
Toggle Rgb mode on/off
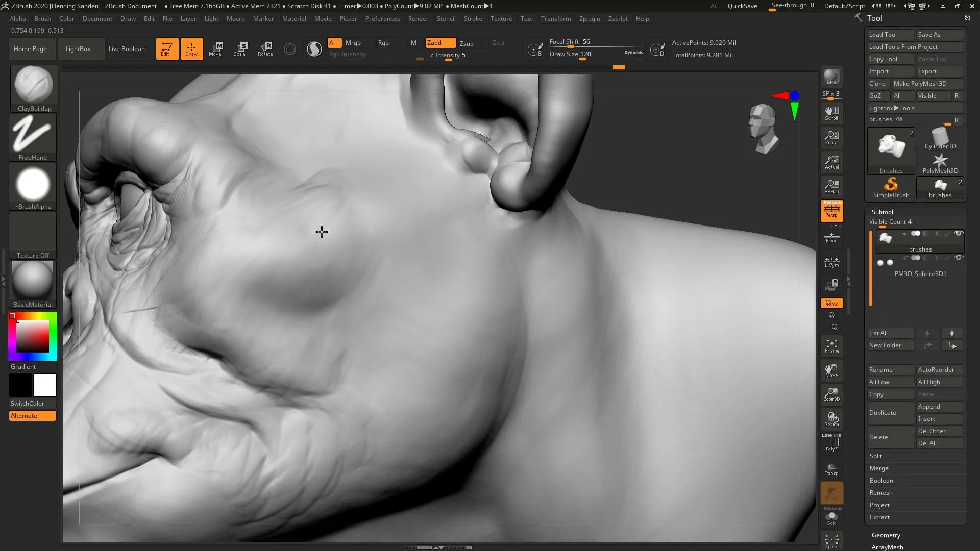coord(384,42)
